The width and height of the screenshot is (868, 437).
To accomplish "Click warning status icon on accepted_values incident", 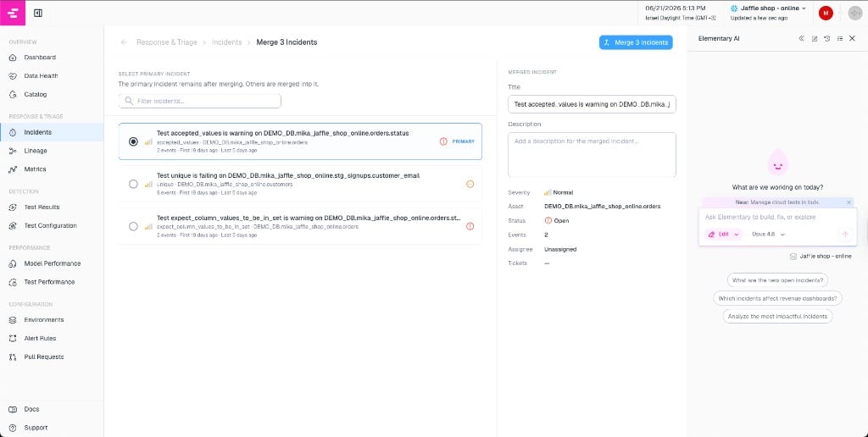I will (443, 141).
